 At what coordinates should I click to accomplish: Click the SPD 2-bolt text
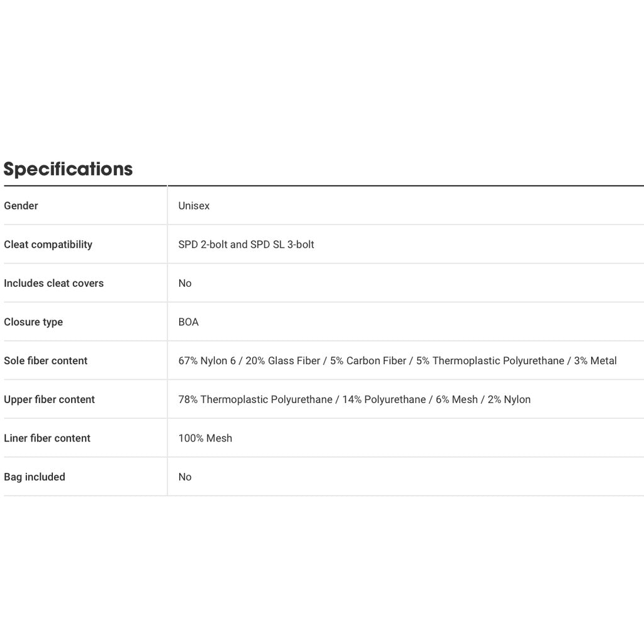[x=203, y=245]
